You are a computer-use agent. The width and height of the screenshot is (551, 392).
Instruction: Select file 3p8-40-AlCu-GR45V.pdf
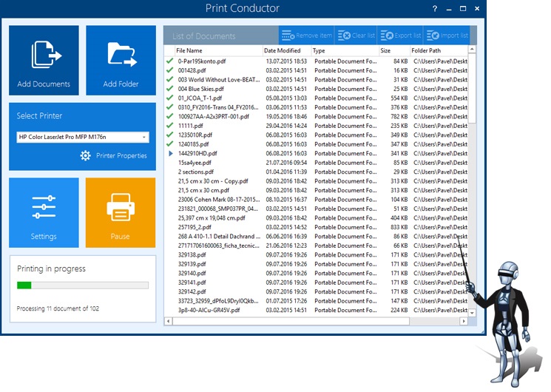click(209, 310)
